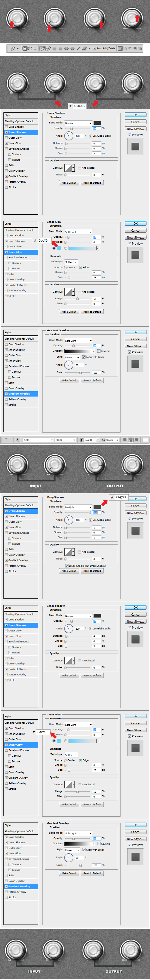Pick the Line shape tool icon

78,48
